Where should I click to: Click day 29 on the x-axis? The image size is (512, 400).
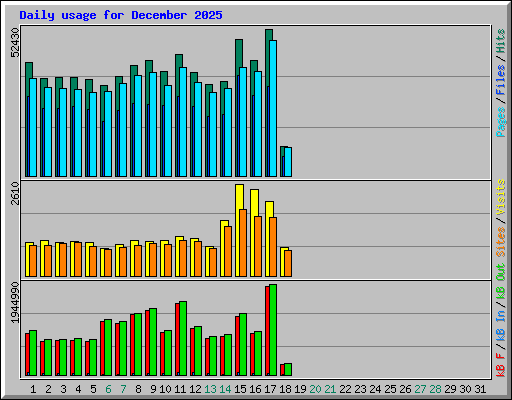point(450,389)
